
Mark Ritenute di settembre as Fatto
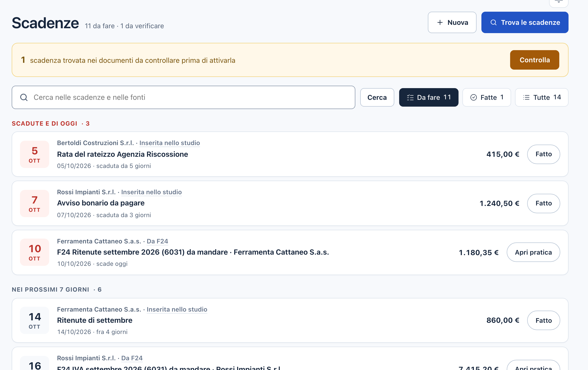pos(543,320)
